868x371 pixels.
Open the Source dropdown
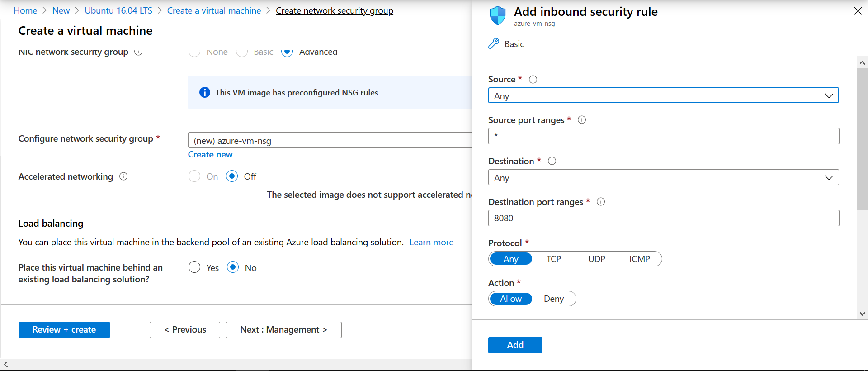point(663,95)
